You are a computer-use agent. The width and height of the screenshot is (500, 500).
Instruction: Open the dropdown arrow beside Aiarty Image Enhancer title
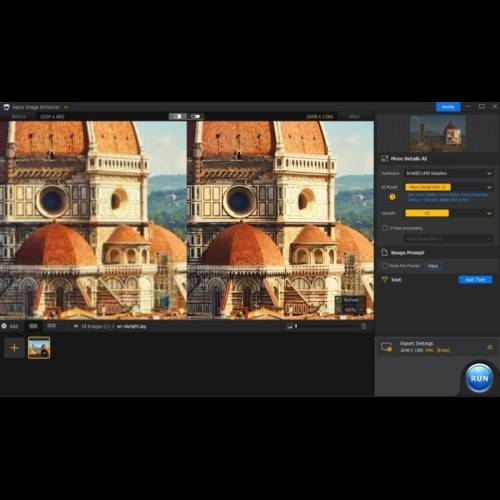point(66,107)
